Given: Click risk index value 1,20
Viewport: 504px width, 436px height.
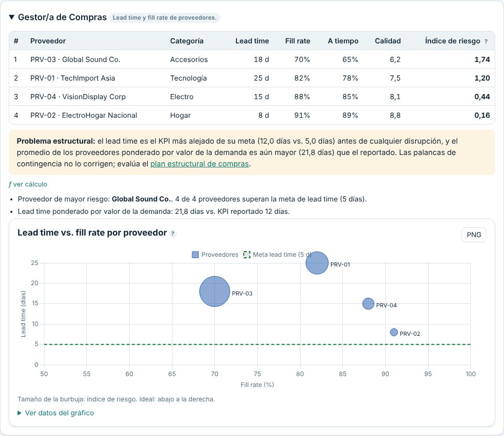Looking at the screenshot, I should pyautogui.click(x=482, y=78).
